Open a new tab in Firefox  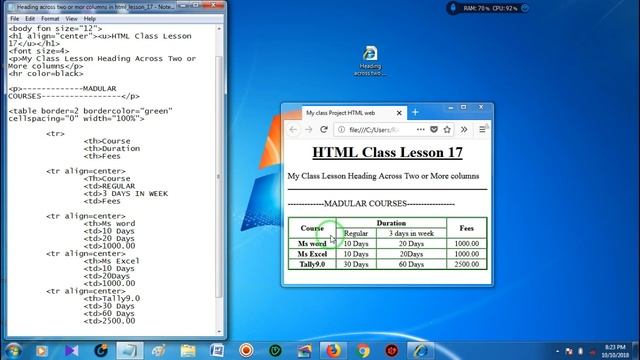click(415, 112)
